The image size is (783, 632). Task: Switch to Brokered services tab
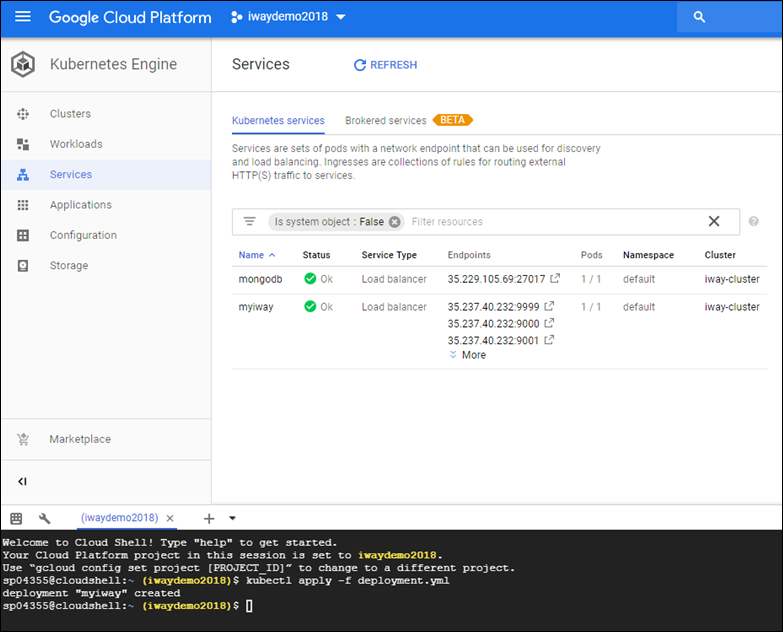(386, 121)
